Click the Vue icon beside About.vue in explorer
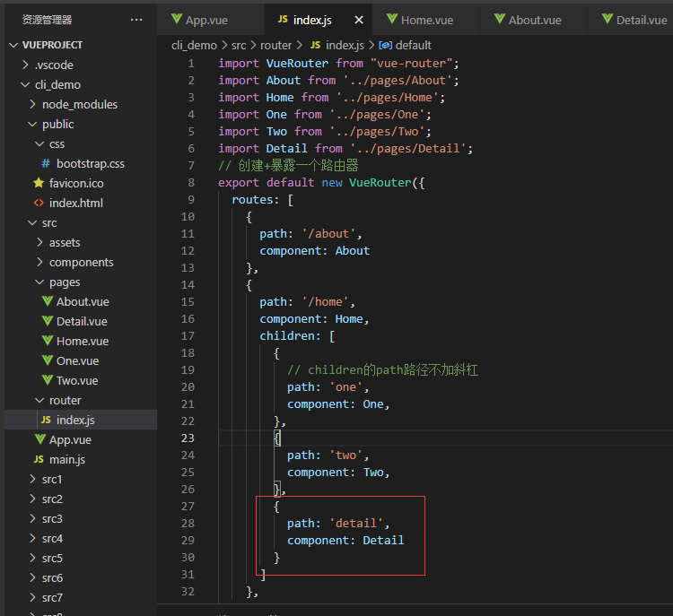 [x=48, y=301]
